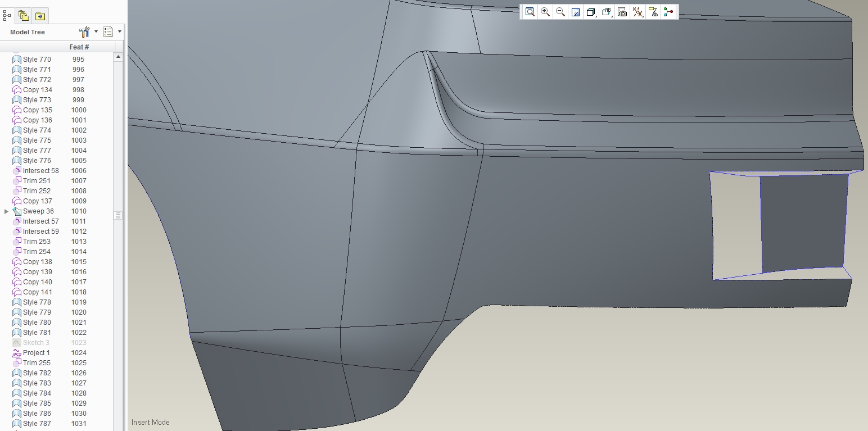Click the Style 776 surface icon
The width and height of the screenshot is (868, 431).
(x=17, y=161)
